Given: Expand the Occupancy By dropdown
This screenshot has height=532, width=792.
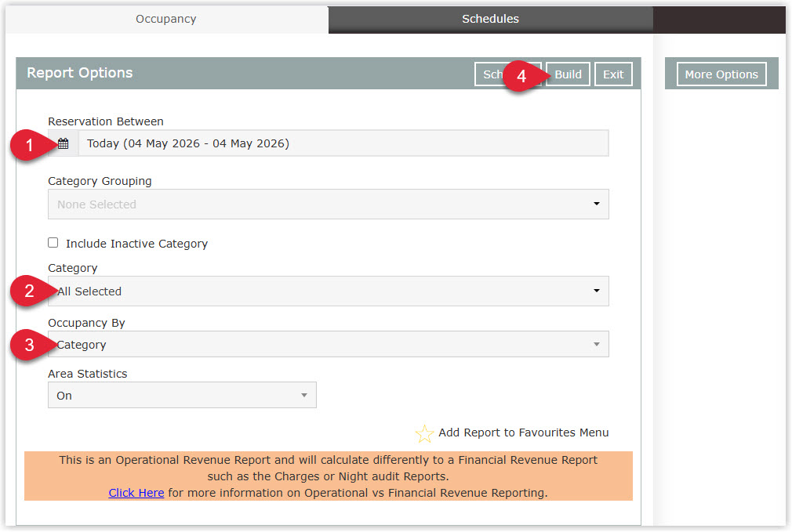Looking at the screenshot, I should click(x=329, y=344).
